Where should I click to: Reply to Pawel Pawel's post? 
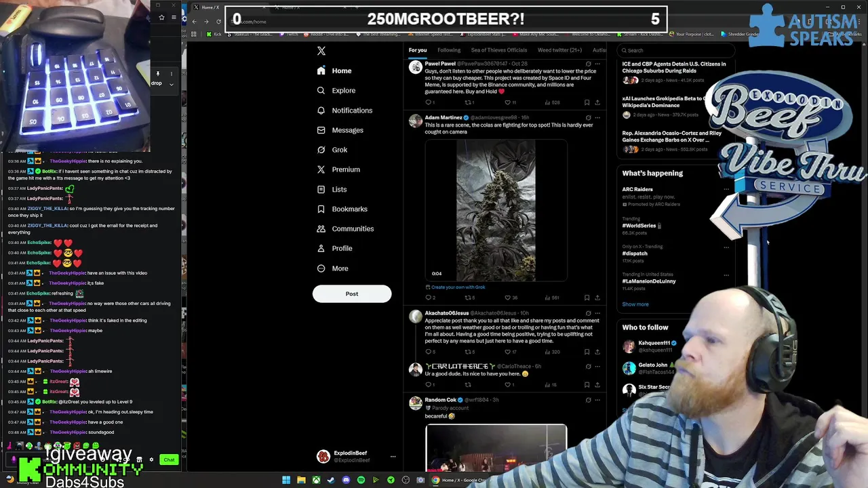point(429,102)
